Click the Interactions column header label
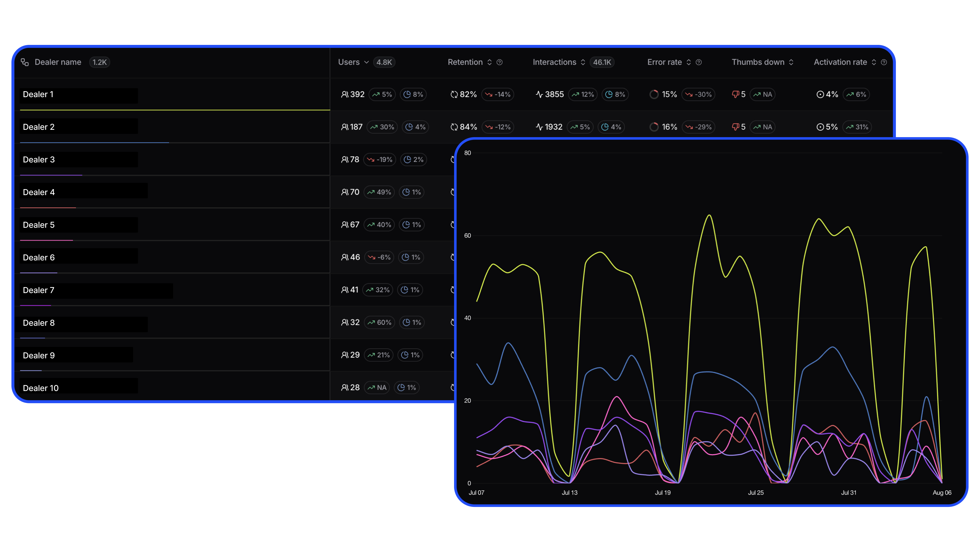 (554, 62)
